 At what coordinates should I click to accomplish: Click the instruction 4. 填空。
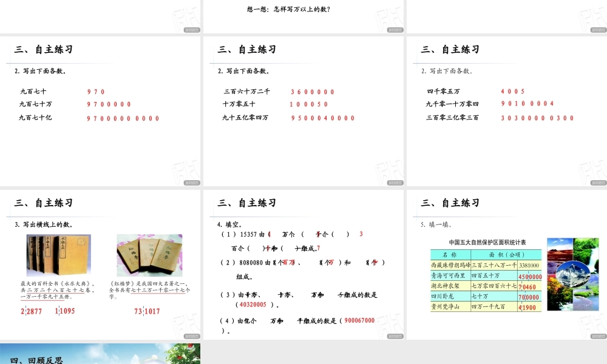click(229, 224)
